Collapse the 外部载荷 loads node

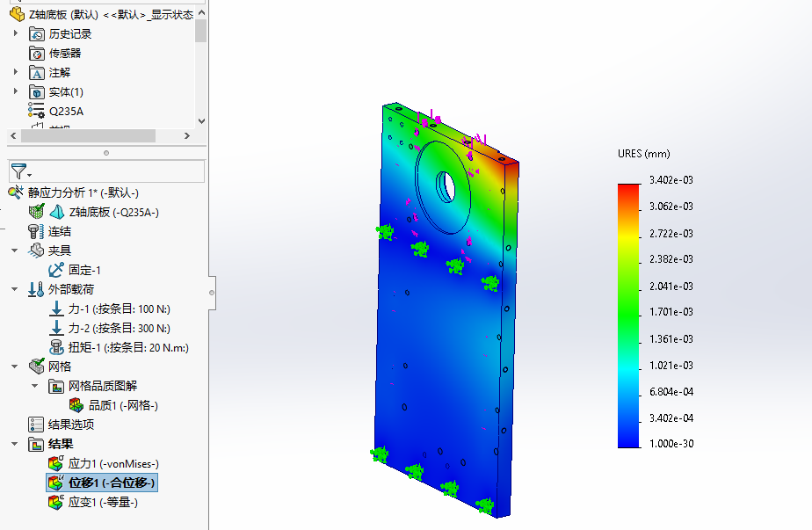[14, 289]
